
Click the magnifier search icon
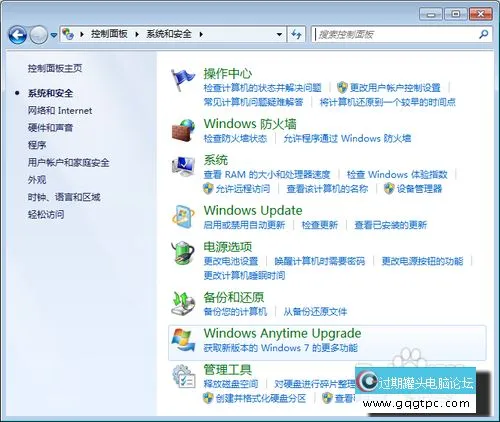[484, 34]
